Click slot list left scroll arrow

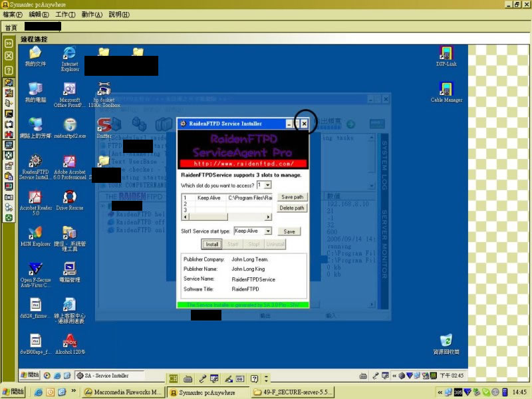tap(185, 217)
